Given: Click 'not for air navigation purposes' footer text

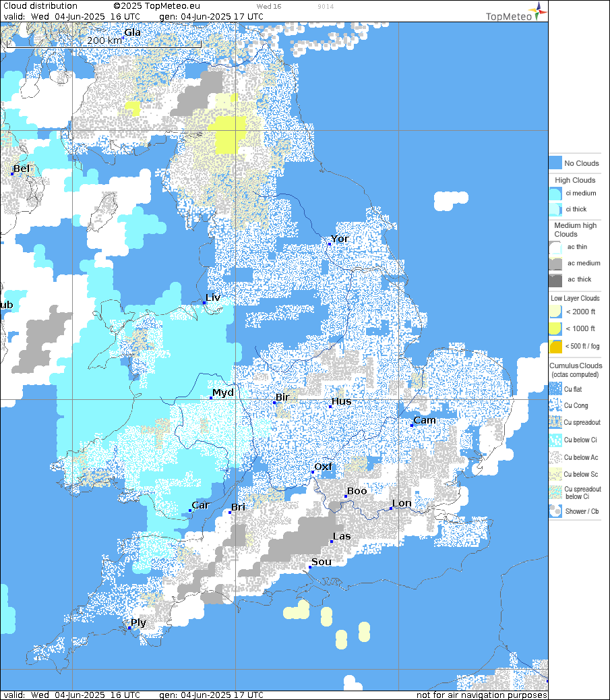Looking at the screenshot, I should click(481, 695).
